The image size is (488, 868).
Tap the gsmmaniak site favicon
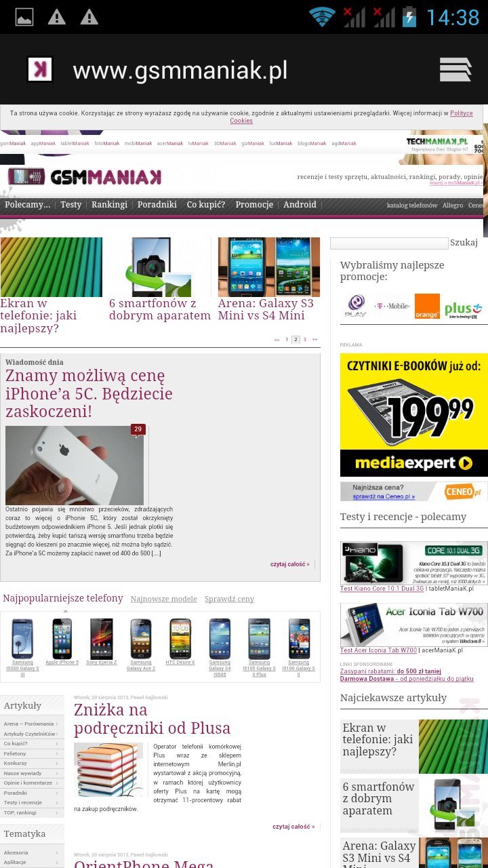click(40, 69)
